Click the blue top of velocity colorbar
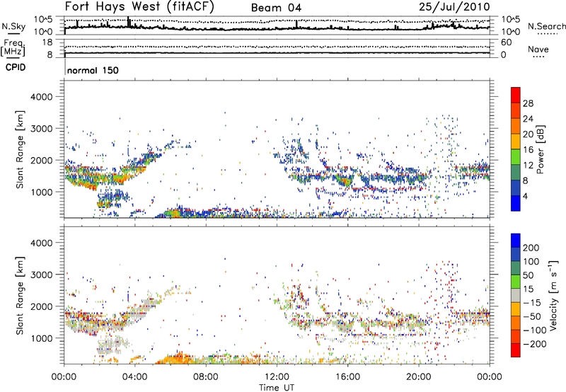The width and height of the screenshot is (566, 392). click(x=516, y=241)
